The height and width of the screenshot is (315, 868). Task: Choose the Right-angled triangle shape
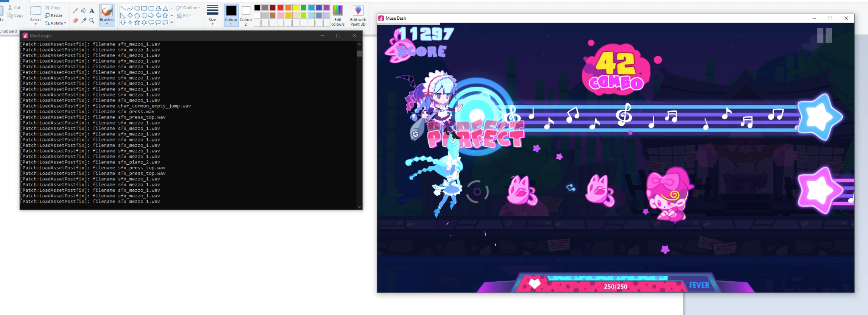click(123, 15)
